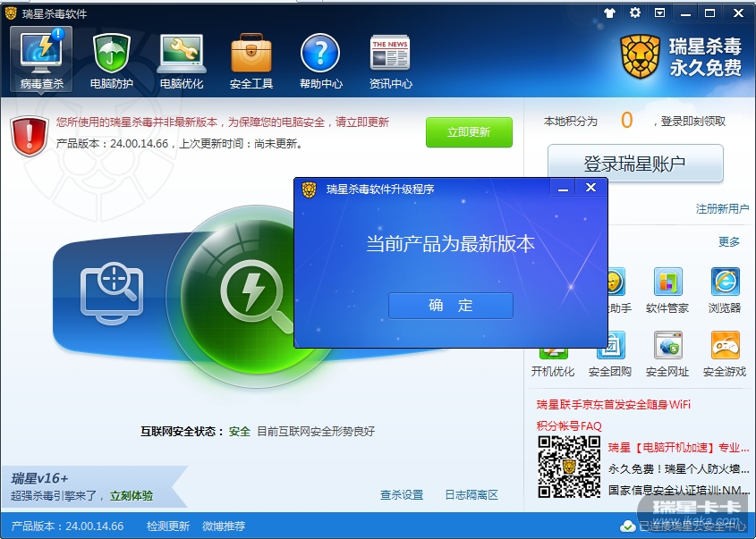Click the small lion icon in main title bar
The height and width of the screenshot is (539, 756).
[x=11, y=13]
